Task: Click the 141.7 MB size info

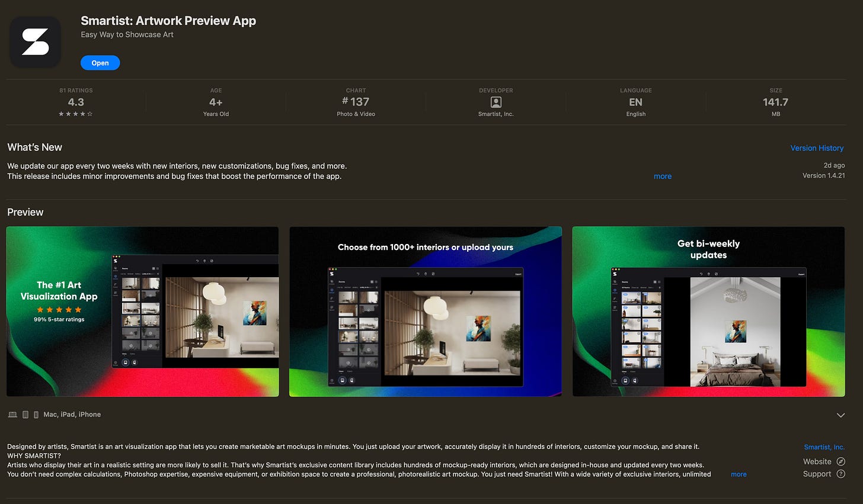Action: 776,102
